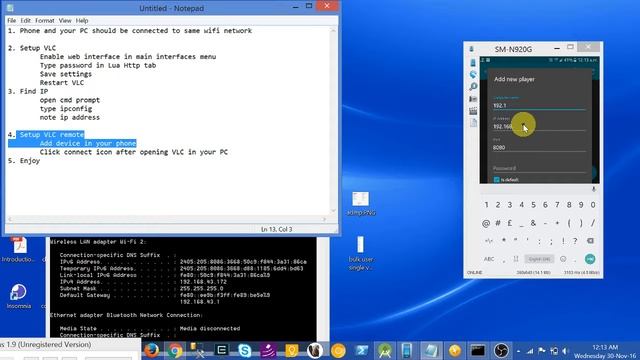The width and height of the screenshot is (640, 360).
Task: Click the computer name field showing 192.1
Action: (539, 105)
